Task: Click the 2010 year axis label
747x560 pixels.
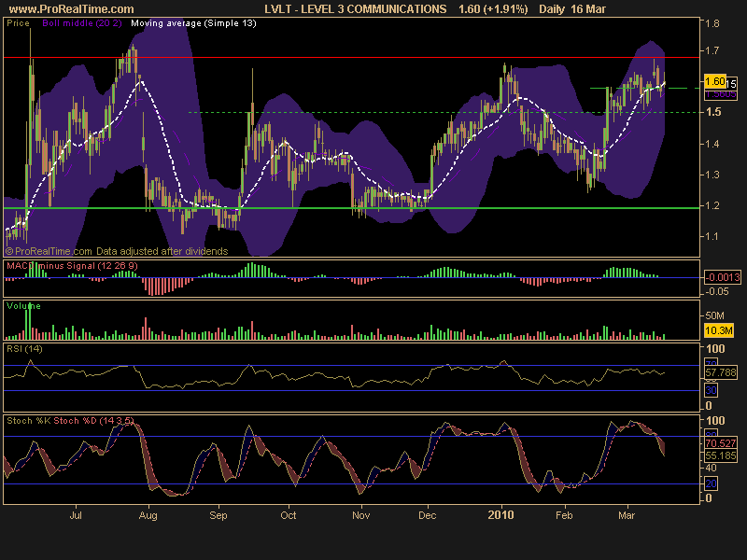Action: pos(501,515)
